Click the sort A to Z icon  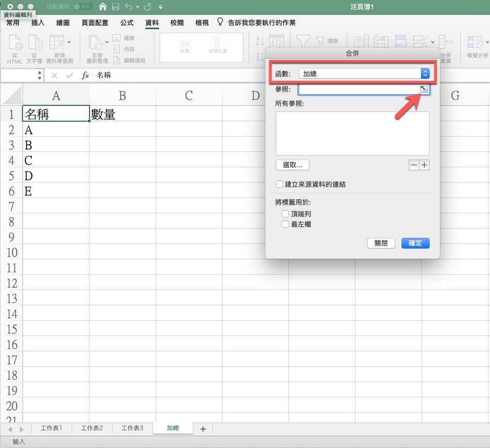click(x=260, y=40)
